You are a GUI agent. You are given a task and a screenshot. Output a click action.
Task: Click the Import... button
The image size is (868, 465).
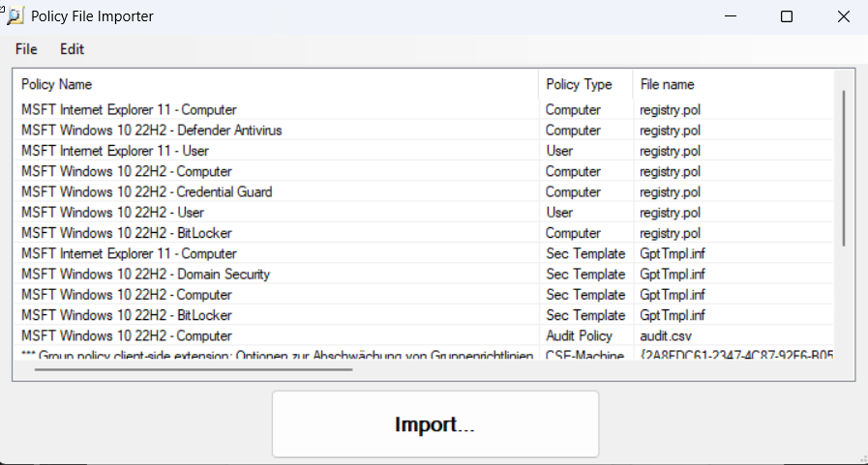click(435, 424)
